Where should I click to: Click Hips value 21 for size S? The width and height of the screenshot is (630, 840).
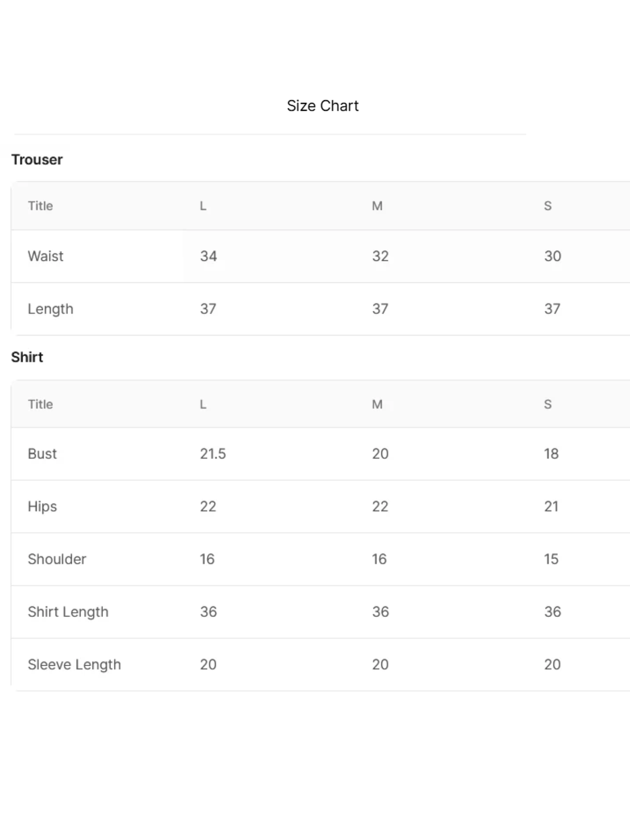pos(551,506)
